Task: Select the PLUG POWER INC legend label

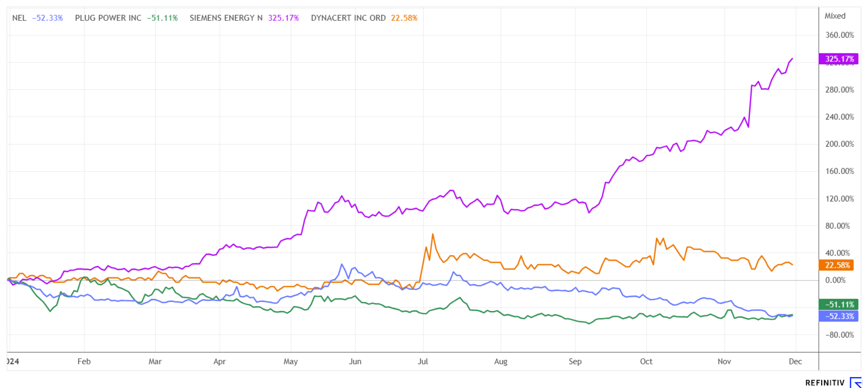Action: point(108,18)
